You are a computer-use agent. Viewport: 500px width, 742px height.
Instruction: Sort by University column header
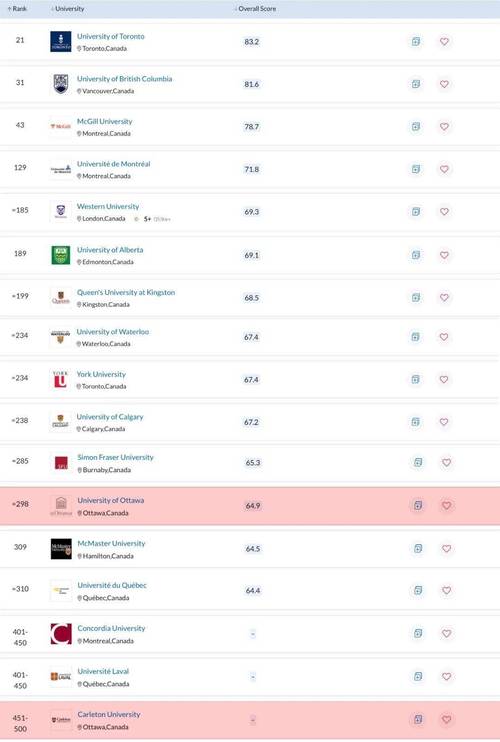coord(68,9)
